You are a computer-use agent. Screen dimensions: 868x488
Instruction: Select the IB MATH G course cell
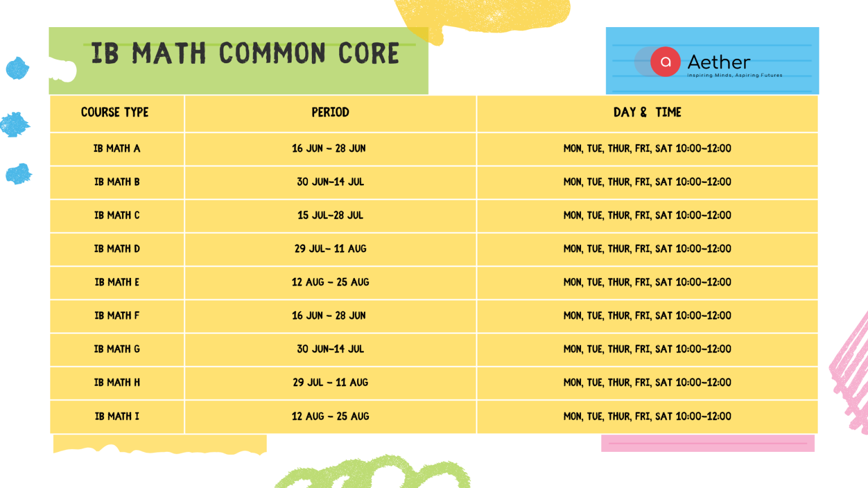(117, 349)
